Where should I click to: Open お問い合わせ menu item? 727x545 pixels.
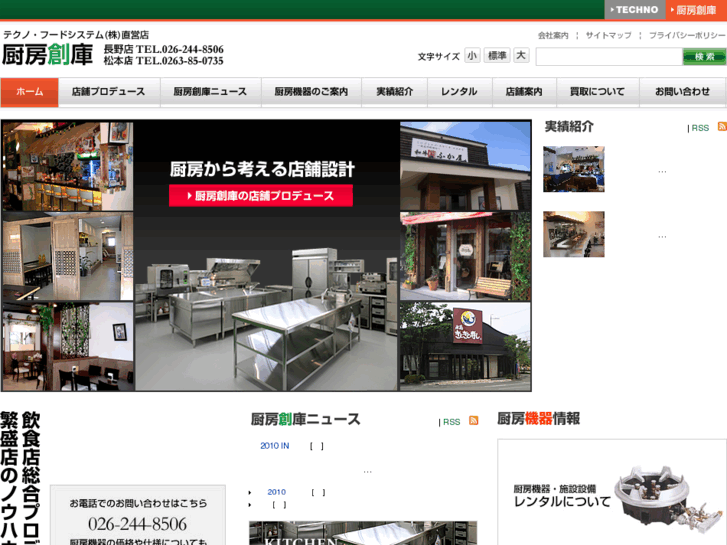(x=682, y=92)
